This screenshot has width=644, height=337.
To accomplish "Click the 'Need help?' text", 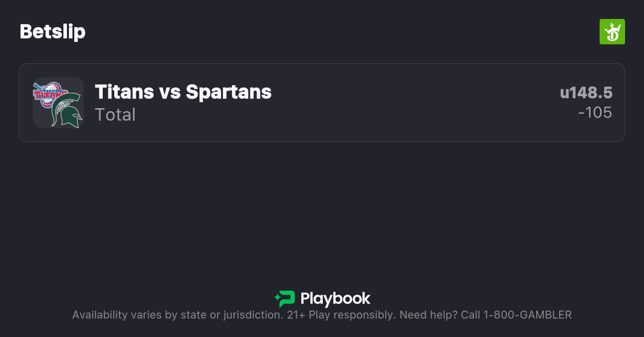I will click(x=428, y=315).
